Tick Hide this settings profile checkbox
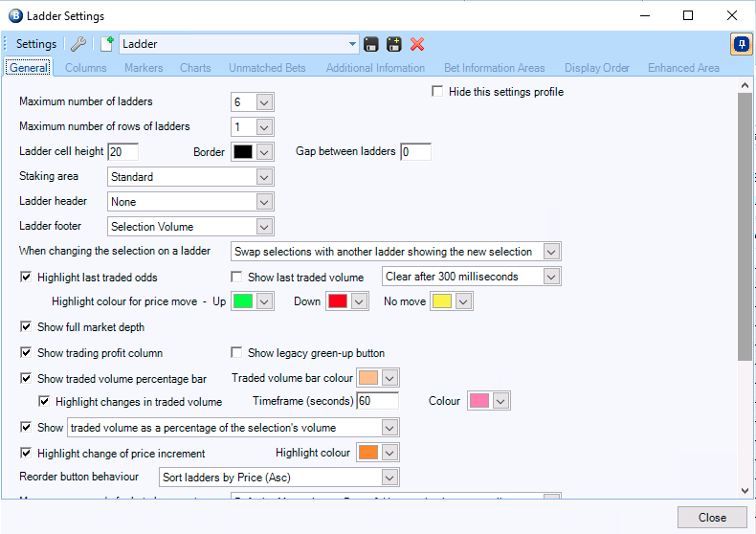This screenshot has height=534, width=756. coord(437,91)
